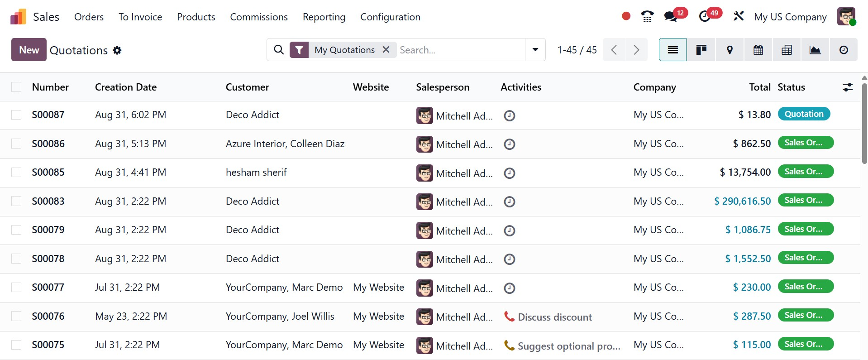Open Discuss messages notification icon
Image resolution: width=868 pixels, height=360 pixels.
671,17
